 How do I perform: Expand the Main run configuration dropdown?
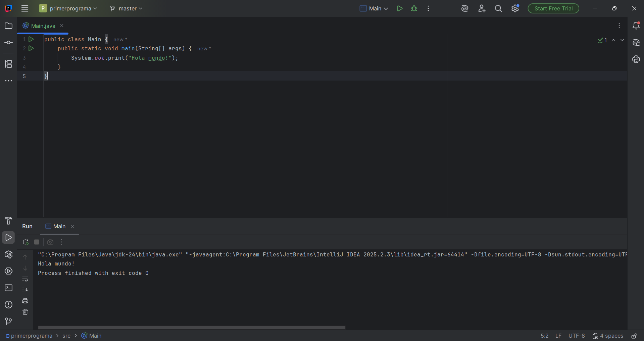(374, 9)
